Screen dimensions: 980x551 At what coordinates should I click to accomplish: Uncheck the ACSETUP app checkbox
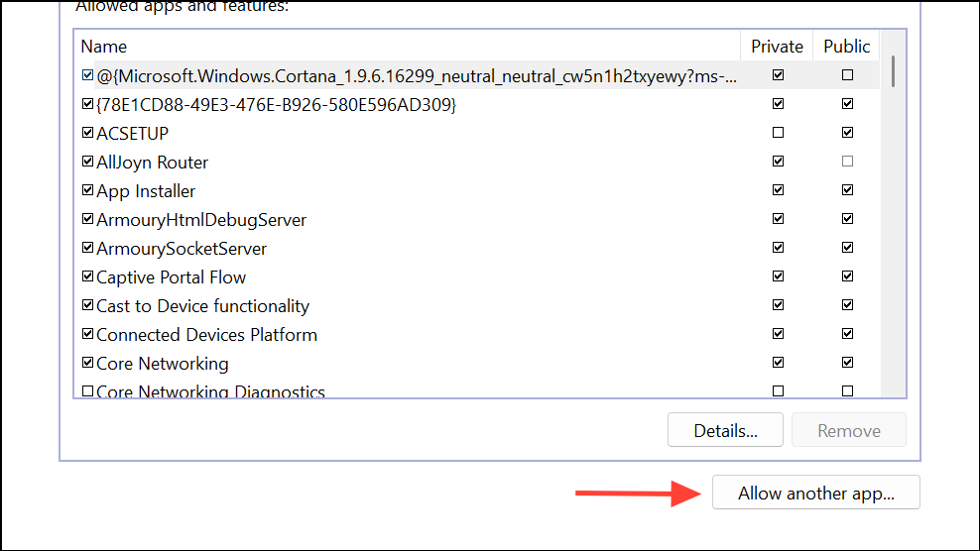[88, 133]
